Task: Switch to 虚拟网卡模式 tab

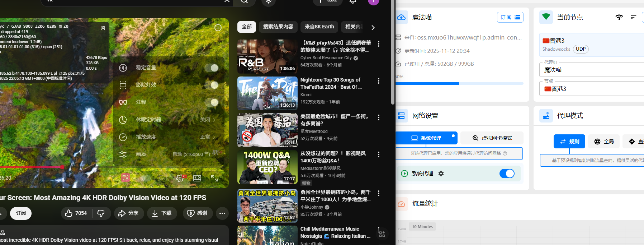Action: click(x=492, y=138)
